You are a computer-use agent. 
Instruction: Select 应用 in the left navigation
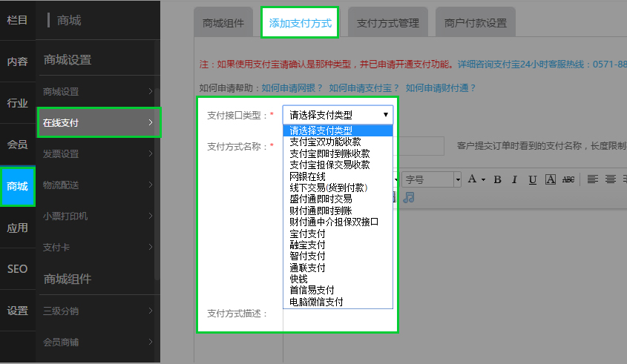(17, 228)
